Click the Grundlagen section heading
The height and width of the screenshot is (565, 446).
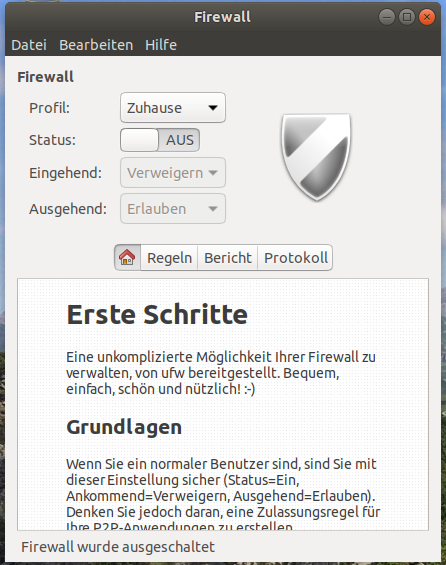tap(124, 428)
